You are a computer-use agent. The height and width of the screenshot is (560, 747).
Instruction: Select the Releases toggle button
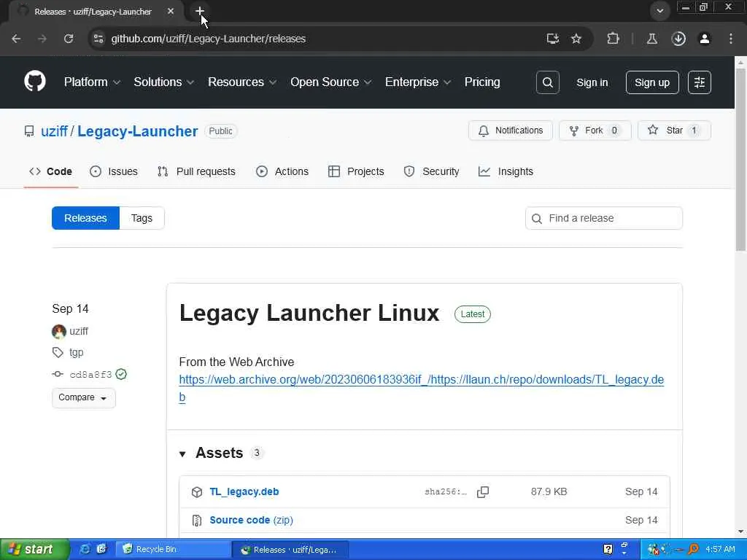86,218
